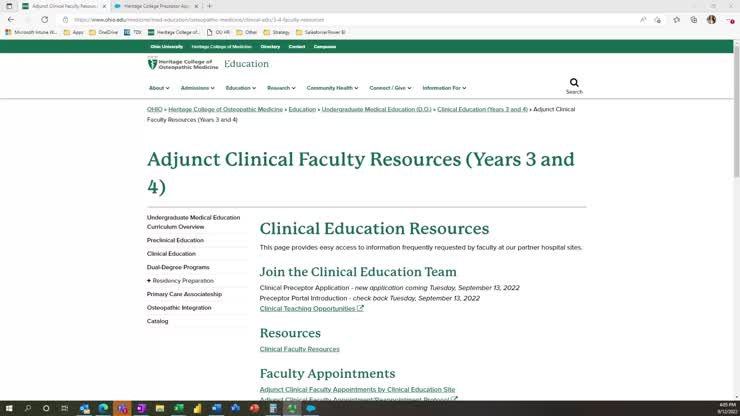Expand the Connect / Give menu
740x416 pixels.
click(390, 88)
